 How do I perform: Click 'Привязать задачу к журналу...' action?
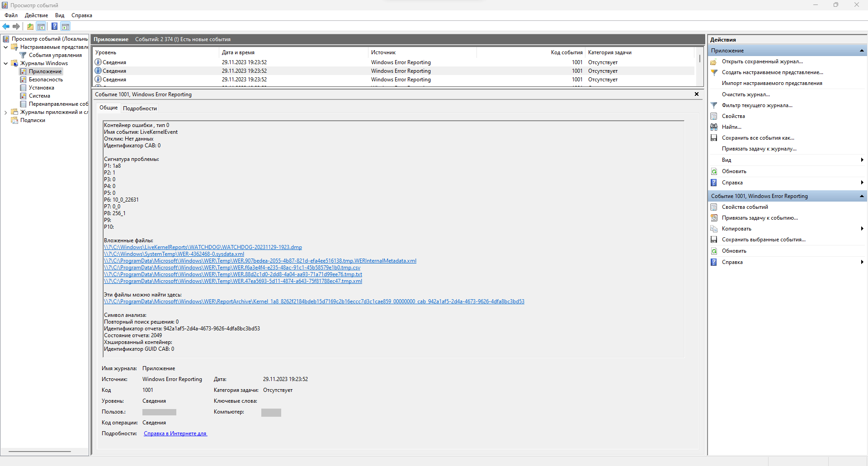pos(759,149)
